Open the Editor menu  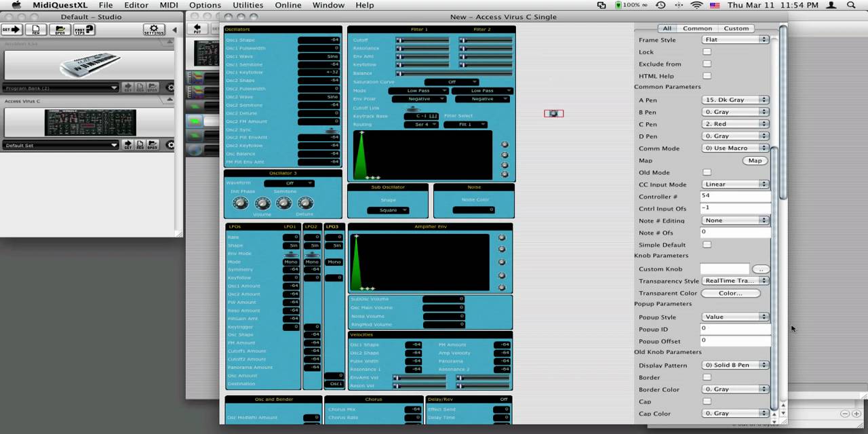[136, 5]
